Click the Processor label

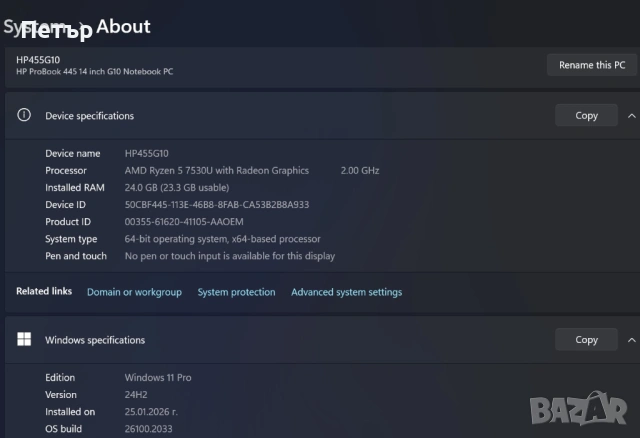coord(66,171)
